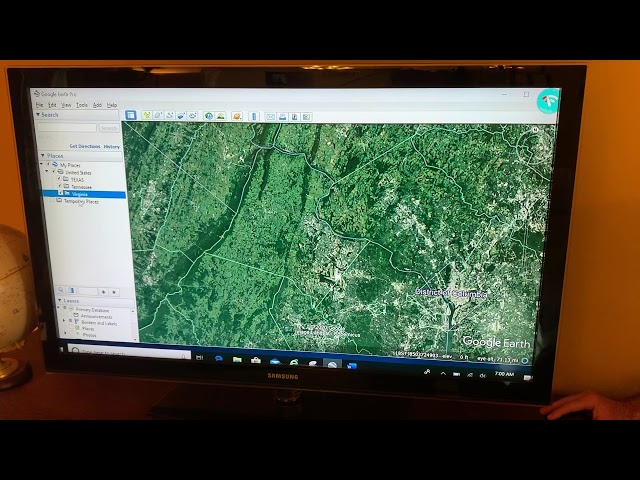Select the Announcements layer
This screenshot has width=640, height=480.
96,316
